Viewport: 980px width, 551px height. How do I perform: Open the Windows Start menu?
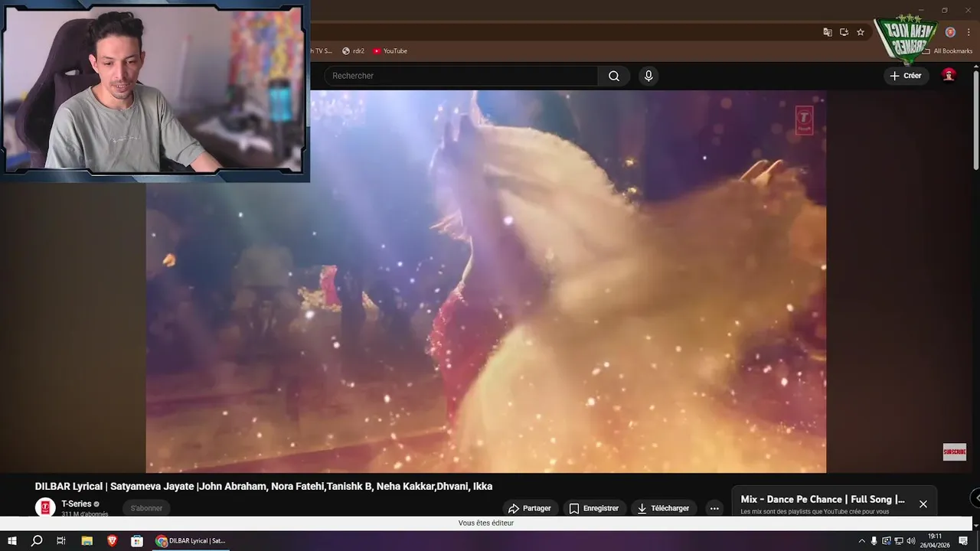click(x=12, y=540)
